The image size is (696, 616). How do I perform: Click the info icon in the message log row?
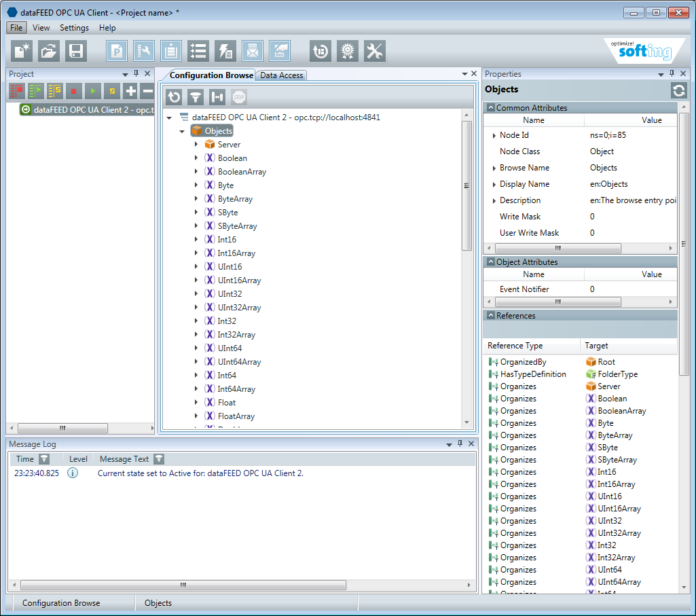coord(73,473)
